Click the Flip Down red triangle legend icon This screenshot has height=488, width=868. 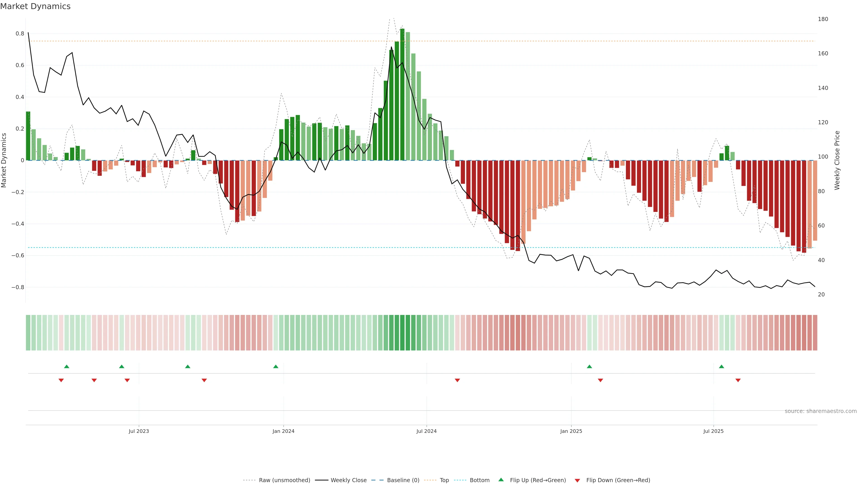577,480
